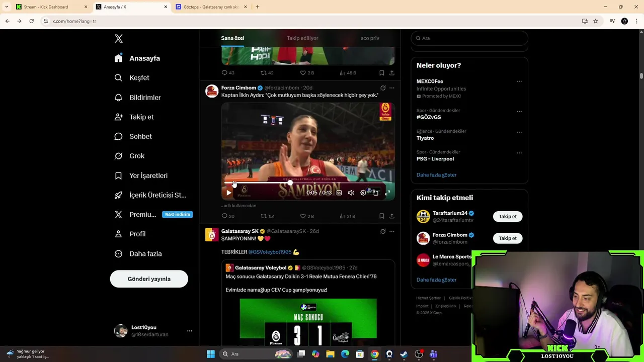This screenshot has height=362, width=644.
Task: Open the Stream - Kick Dashboard tab
Action: pyautogui.click(x=51, y=7)
